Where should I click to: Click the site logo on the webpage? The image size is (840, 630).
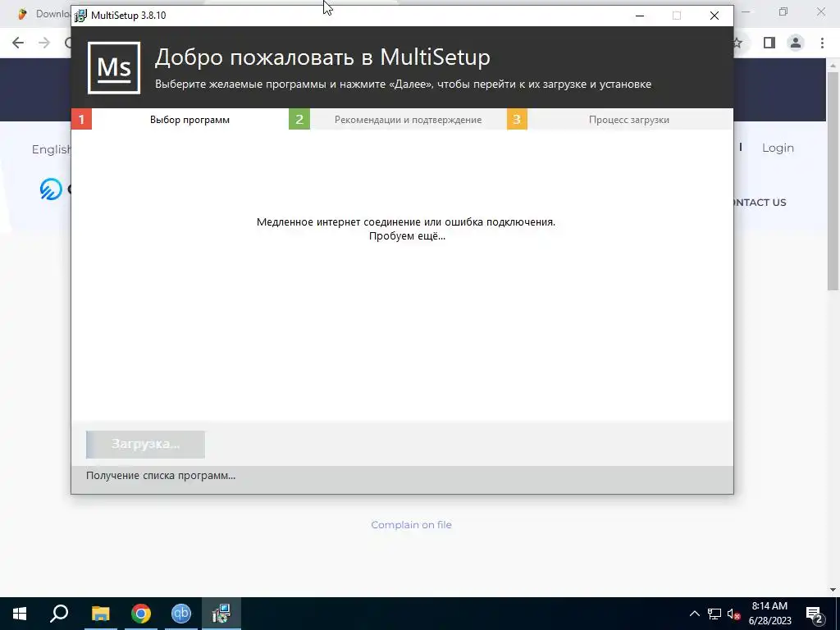(52, 189)
